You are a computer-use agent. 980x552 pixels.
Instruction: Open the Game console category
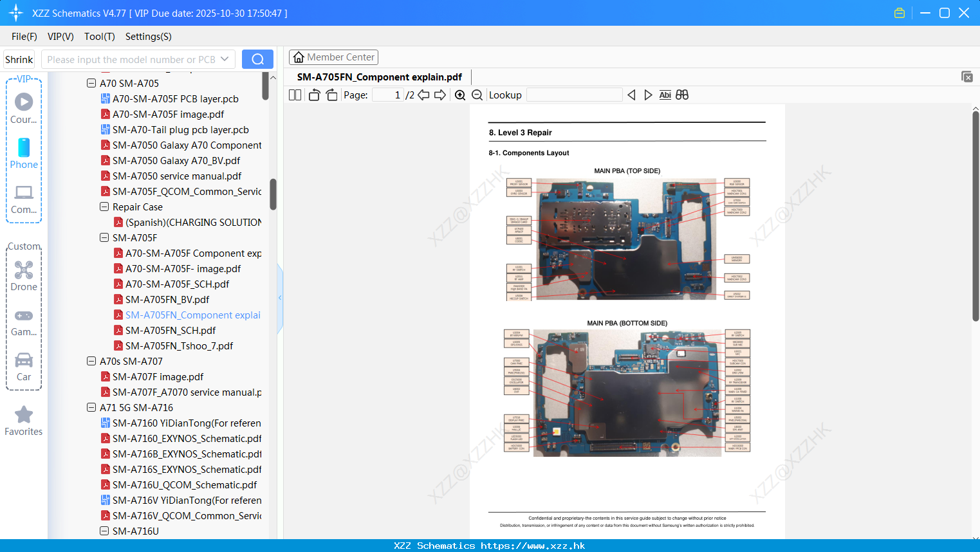(x=24, y=322)
